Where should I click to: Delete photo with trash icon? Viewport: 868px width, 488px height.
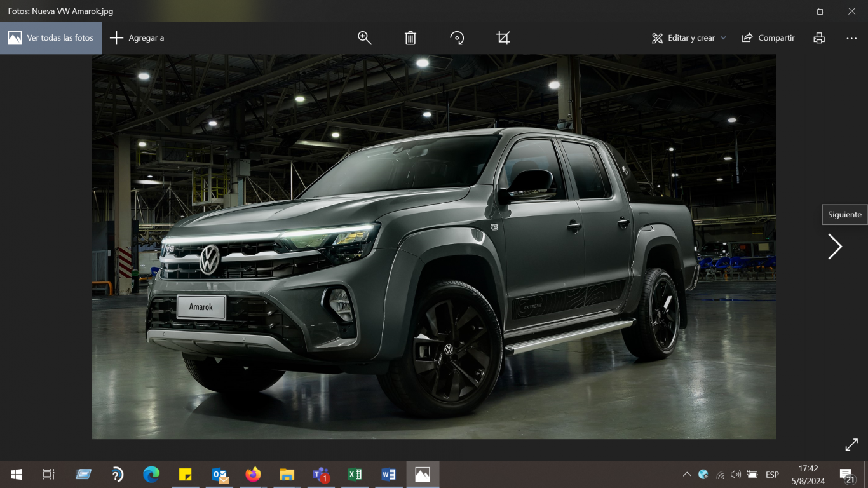pos(410,38)
